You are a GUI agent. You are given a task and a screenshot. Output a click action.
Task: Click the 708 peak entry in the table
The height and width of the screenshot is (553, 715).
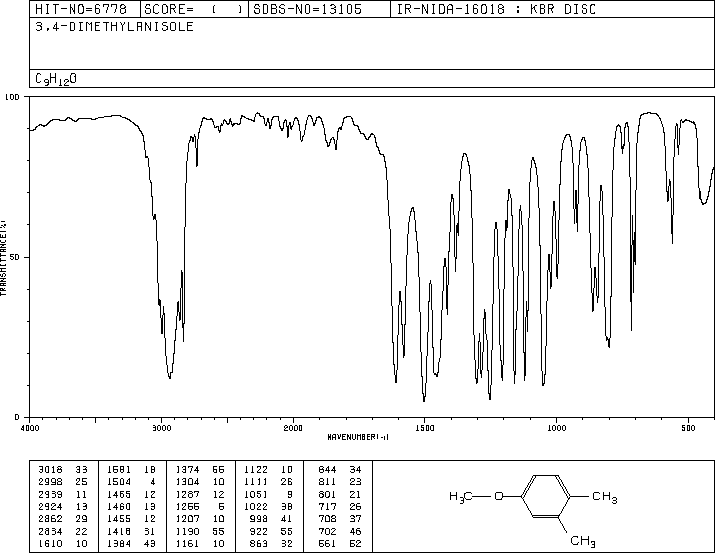point(340,519)
